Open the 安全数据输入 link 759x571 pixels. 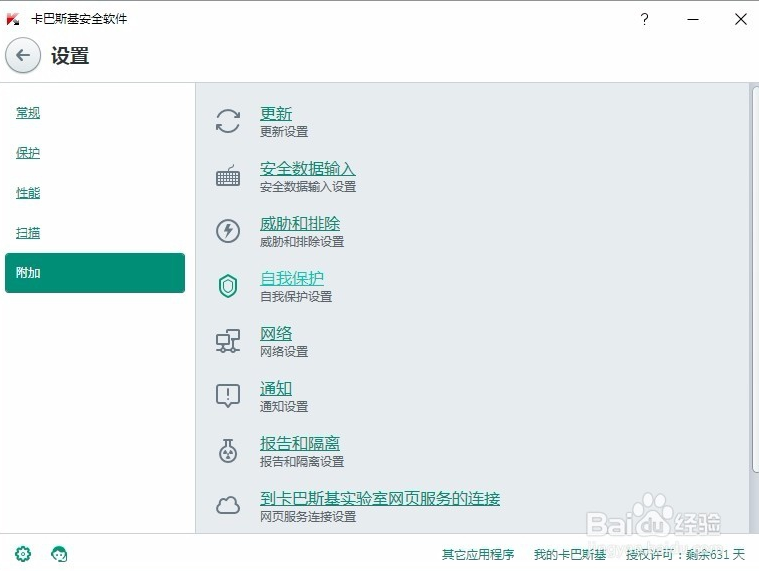tap(308, 168)
